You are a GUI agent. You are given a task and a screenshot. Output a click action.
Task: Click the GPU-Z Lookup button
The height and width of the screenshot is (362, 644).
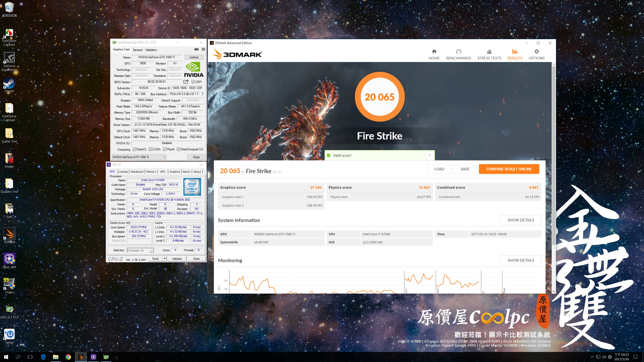point(194,57)
